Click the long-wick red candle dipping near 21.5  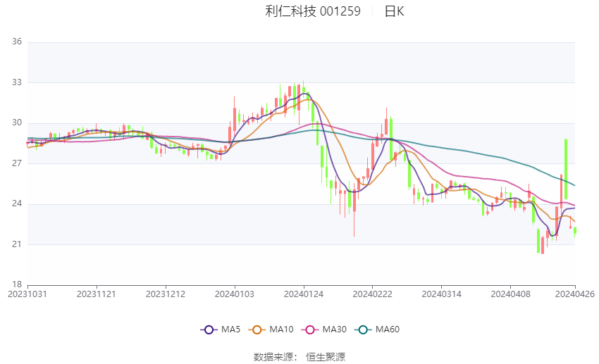coord(354,210)
